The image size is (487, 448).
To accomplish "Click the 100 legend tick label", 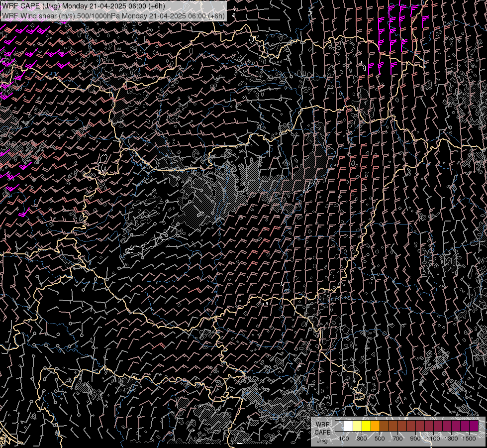I will click(344, 439).
